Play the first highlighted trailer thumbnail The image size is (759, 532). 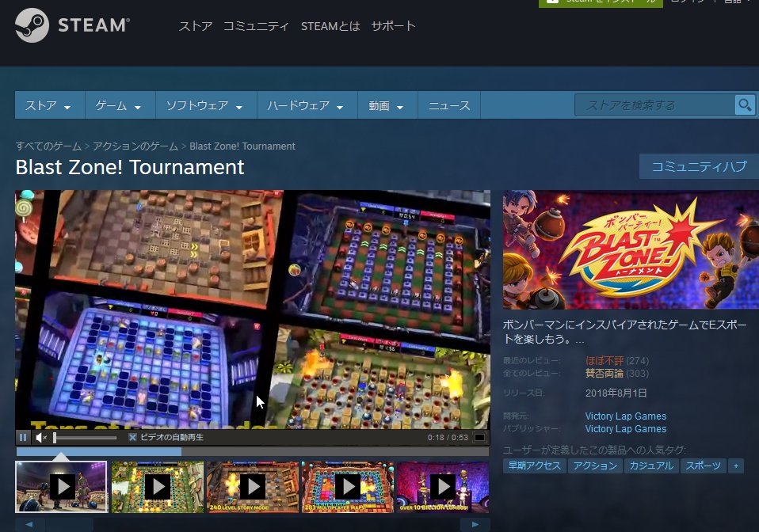(x=62, y=487)
